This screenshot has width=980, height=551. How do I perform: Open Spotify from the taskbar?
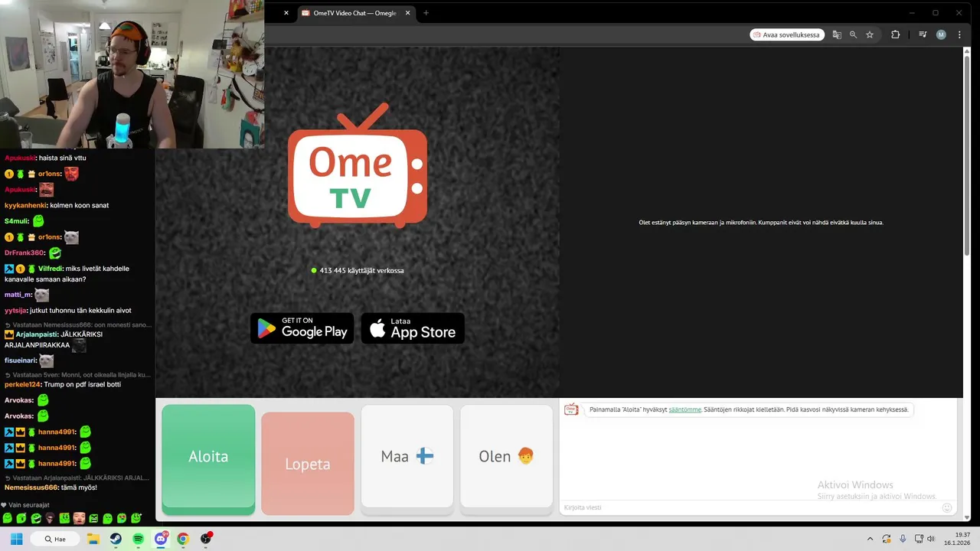(138, 539)
